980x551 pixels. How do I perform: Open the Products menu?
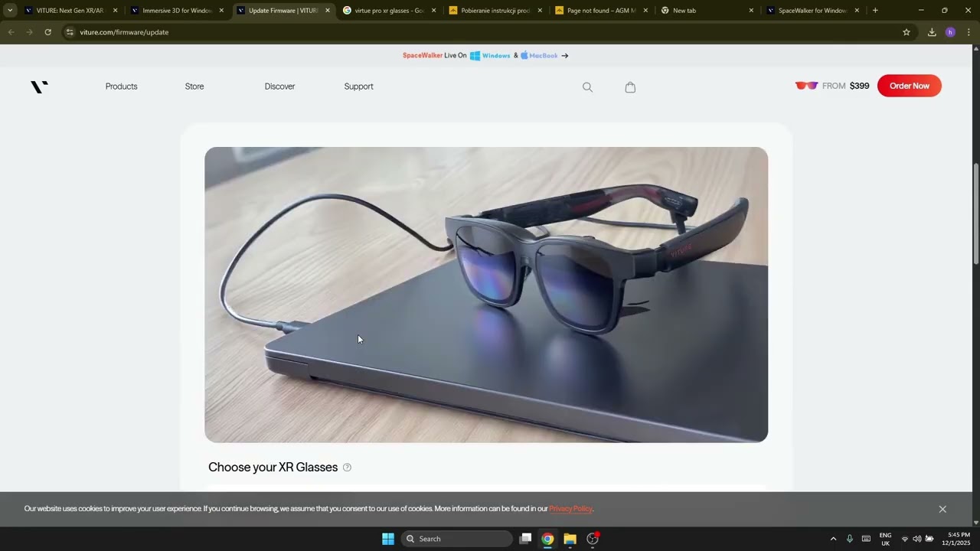(122, 86)
